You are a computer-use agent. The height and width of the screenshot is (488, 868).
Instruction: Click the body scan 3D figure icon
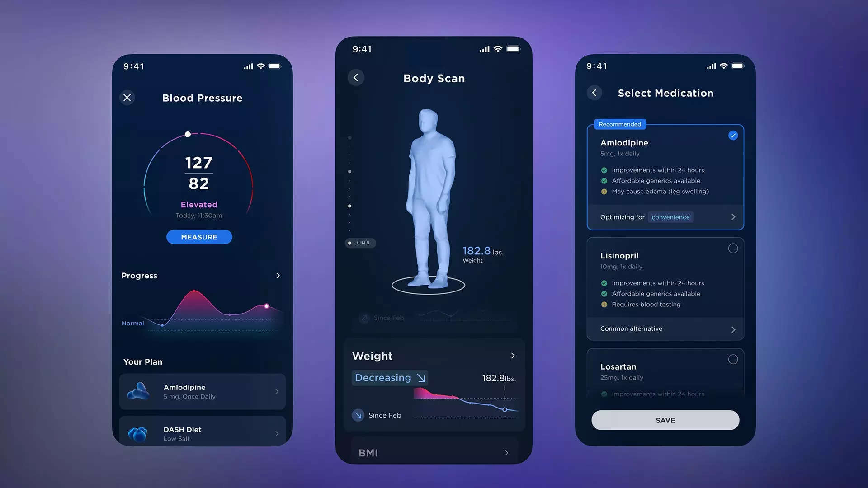429,197
